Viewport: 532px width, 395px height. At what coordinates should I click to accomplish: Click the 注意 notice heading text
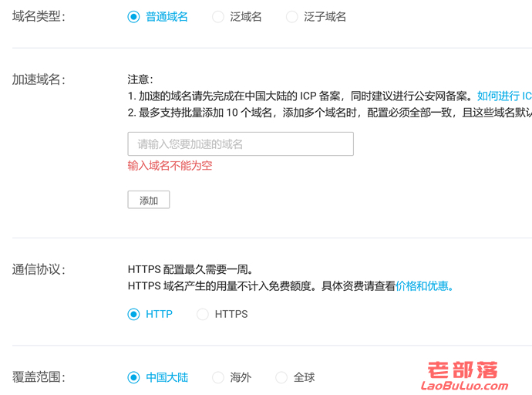click(x=140, y=79)
